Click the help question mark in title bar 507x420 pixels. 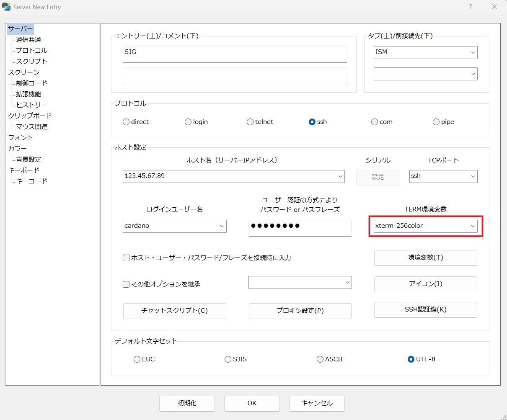471,7
